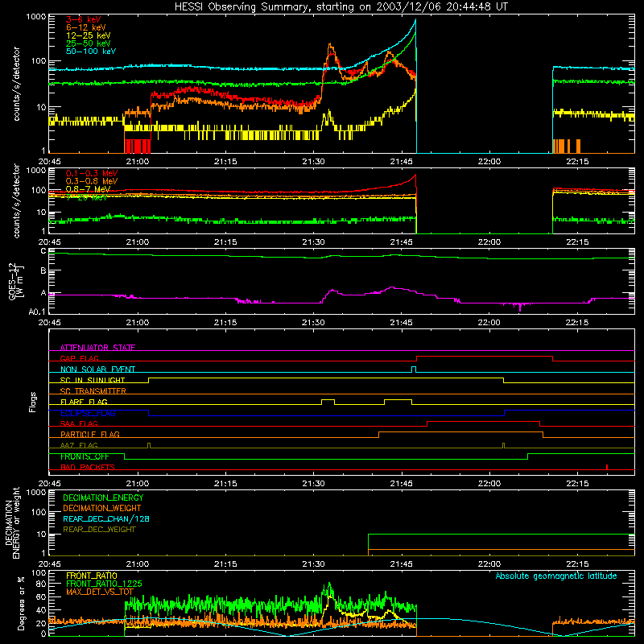Click the 'Degrees or %' axis label
Screen dimensions: 644x644
click(x=21, y=603)
